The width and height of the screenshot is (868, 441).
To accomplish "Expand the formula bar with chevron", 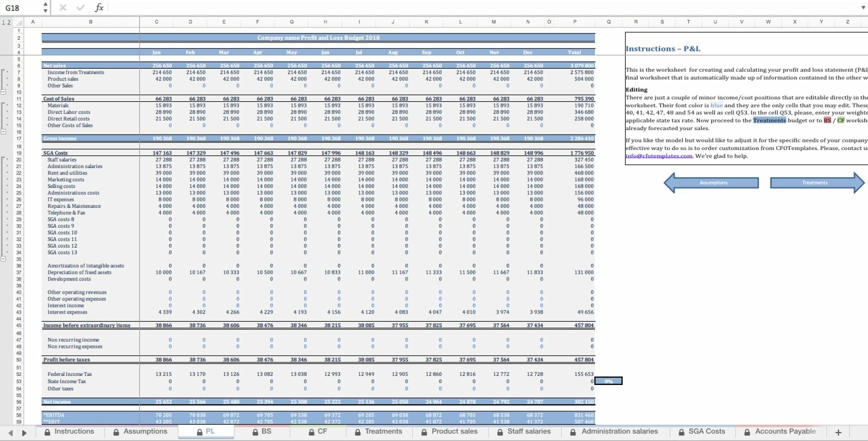I will 863,8.
